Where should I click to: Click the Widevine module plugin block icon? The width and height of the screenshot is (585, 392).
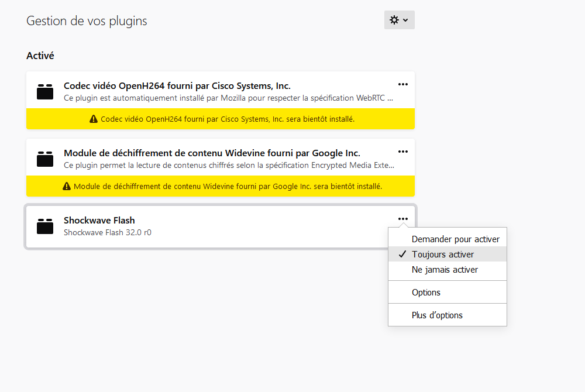point(45,159)
